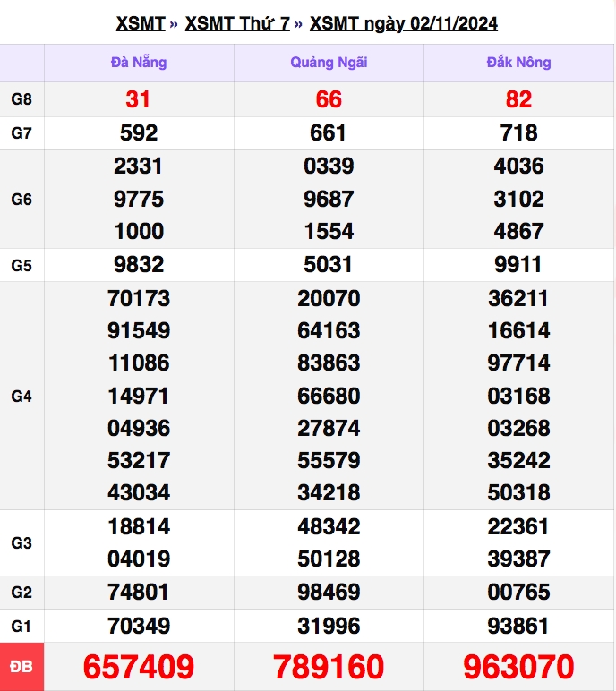Viewport: 616px width, 691px height.
Task: Click G6 number 3102
Action: click(x=518, y=200)
